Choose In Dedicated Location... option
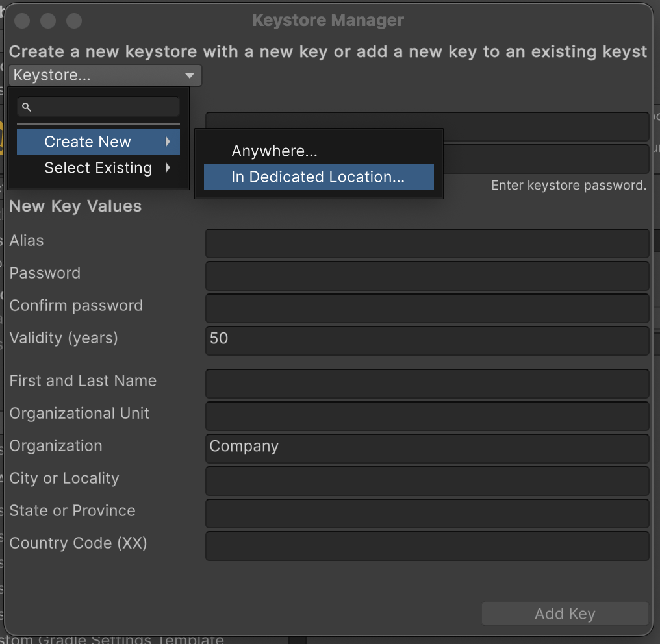Image resolution: width=660 pixels, height=644 pixels. click(318, 177)
